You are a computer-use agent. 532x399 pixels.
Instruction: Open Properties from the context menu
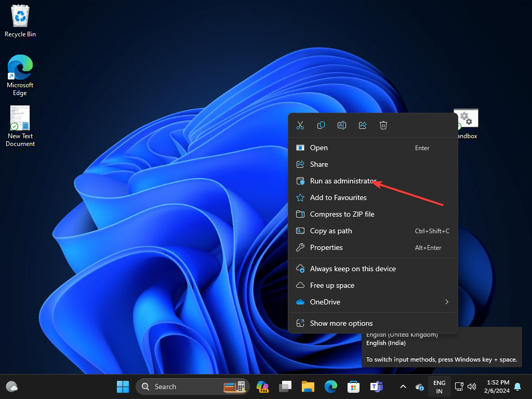[373, 248]
